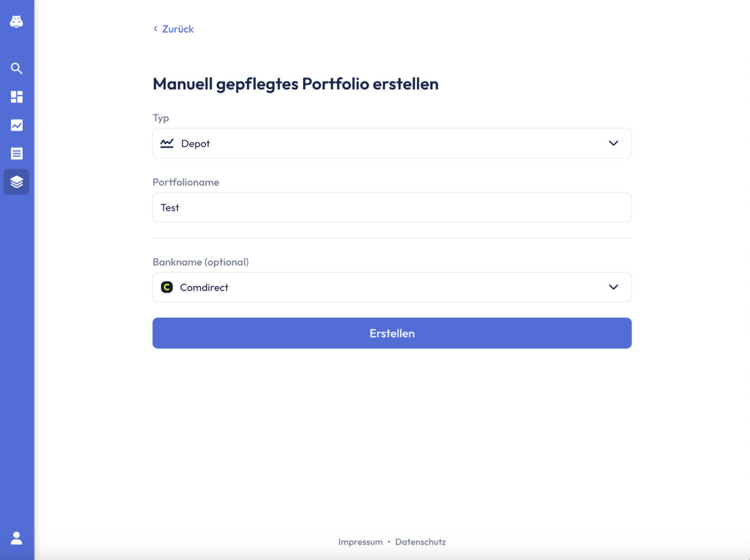Select the portfolios layers sidebar icon
This screenshot has width=750, height=560.
(17, 182)
